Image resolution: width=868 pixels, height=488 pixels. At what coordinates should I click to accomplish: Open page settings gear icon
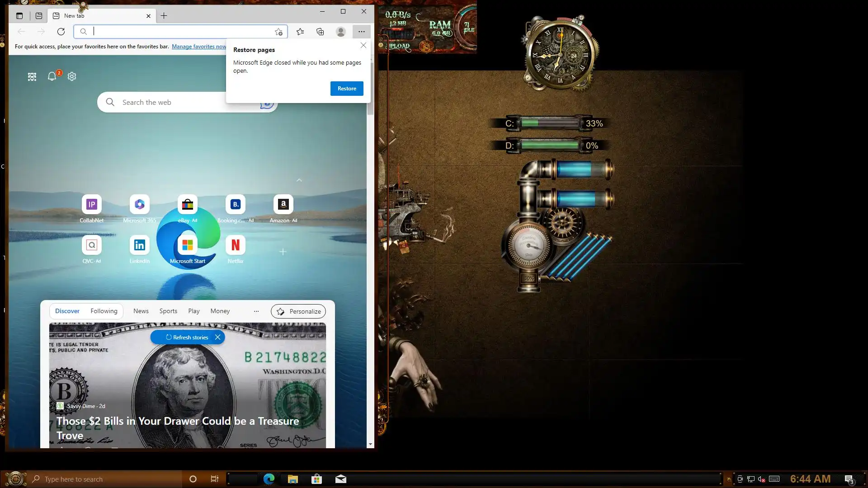click(72, 76)
